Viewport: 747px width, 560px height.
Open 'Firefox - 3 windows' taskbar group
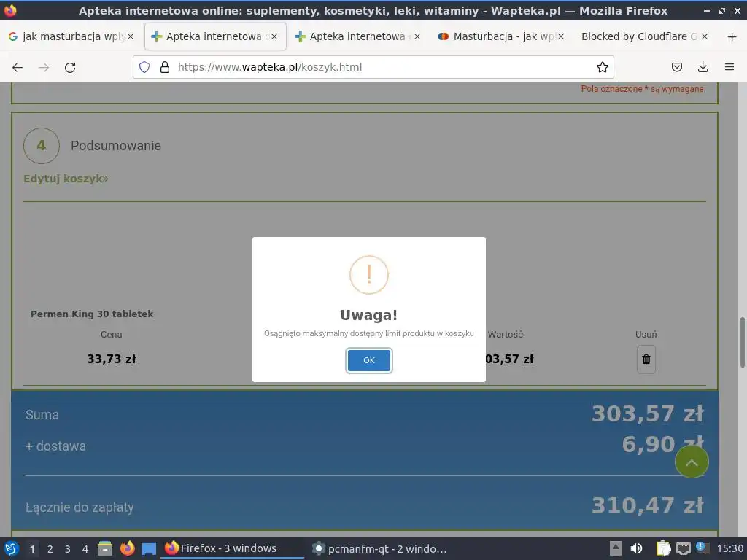point(233,548)
